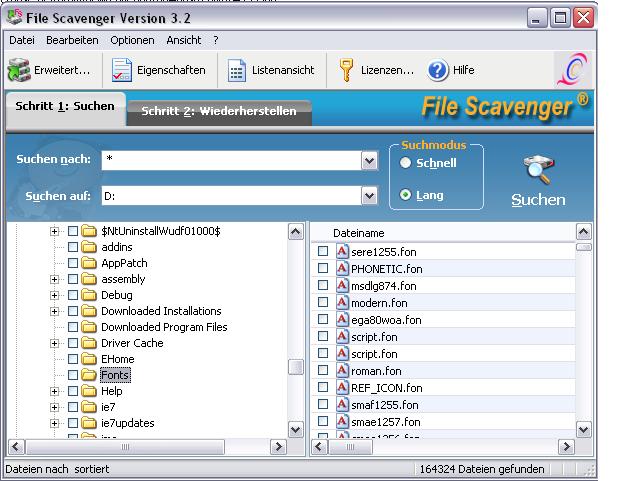The height and width of the screenshot is (481, 642).
Task: Select the second script.fon file row
Action: point(443,354)
